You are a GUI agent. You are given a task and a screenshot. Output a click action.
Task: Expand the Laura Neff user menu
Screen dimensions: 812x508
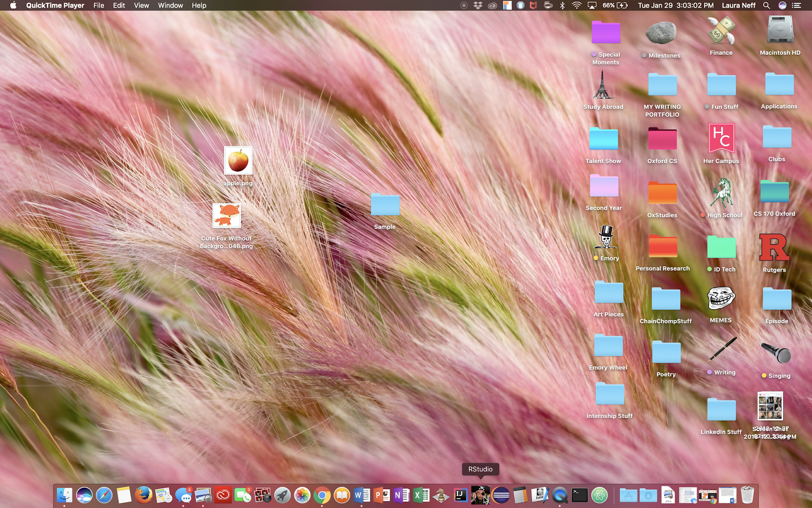[x=738, y=6]
